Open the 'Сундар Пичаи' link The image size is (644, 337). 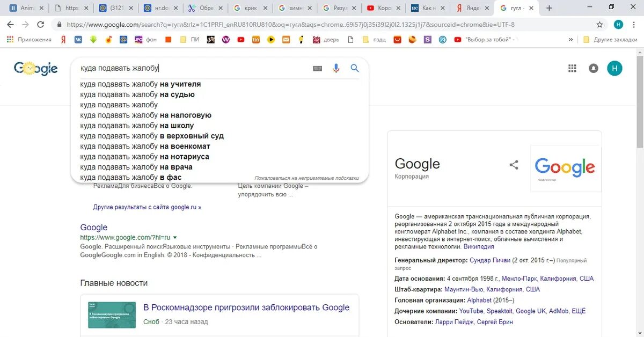490,260
